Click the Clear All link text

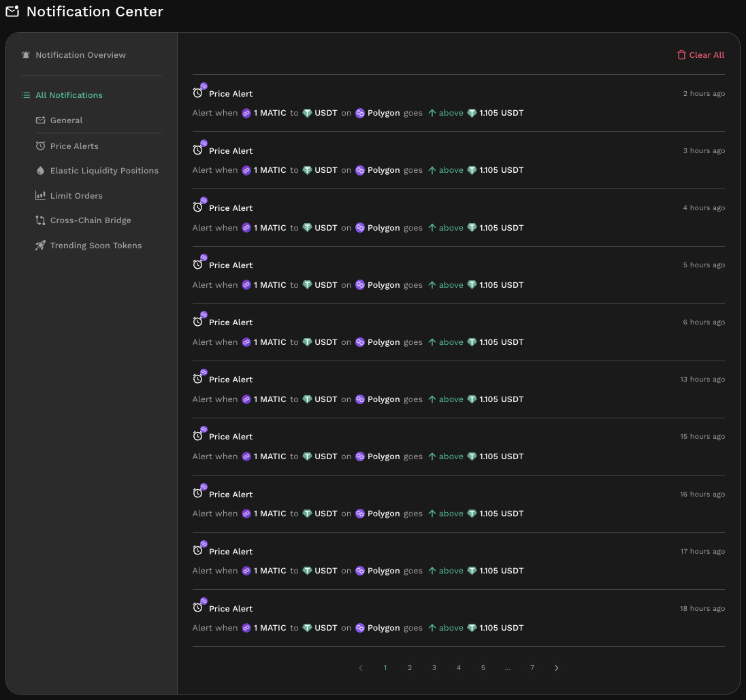pyautogui.click(x=707, y=55)
